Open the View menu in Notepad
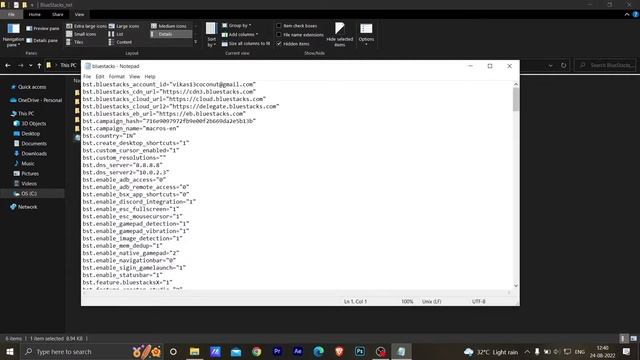The height and width of the screenshot is (360, 640). pos(134,76)
